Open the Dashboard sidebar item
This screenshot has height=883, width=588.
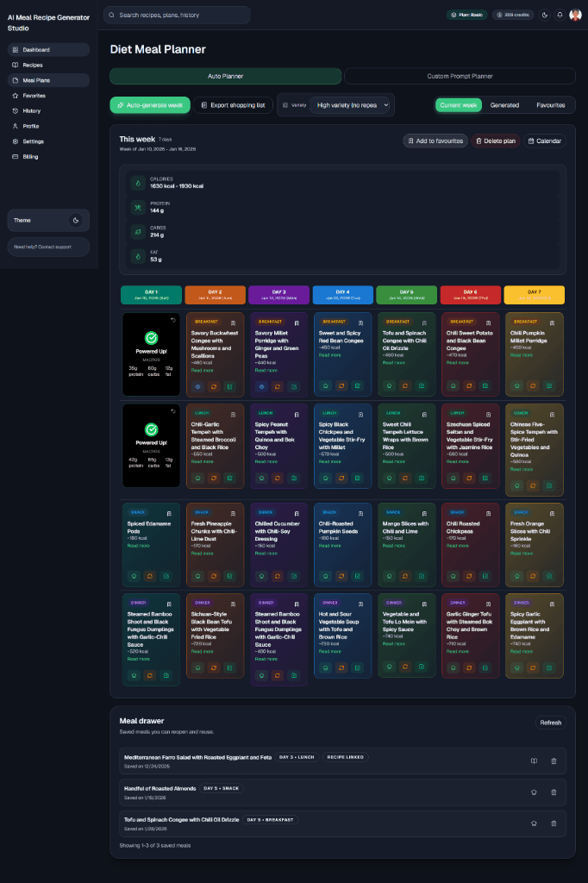tap(48, 49)
